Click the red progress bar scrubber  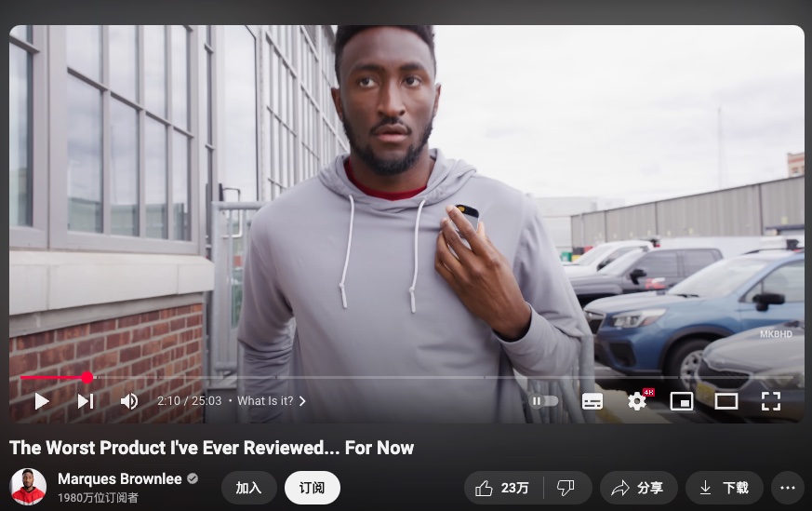click(87, 378)
